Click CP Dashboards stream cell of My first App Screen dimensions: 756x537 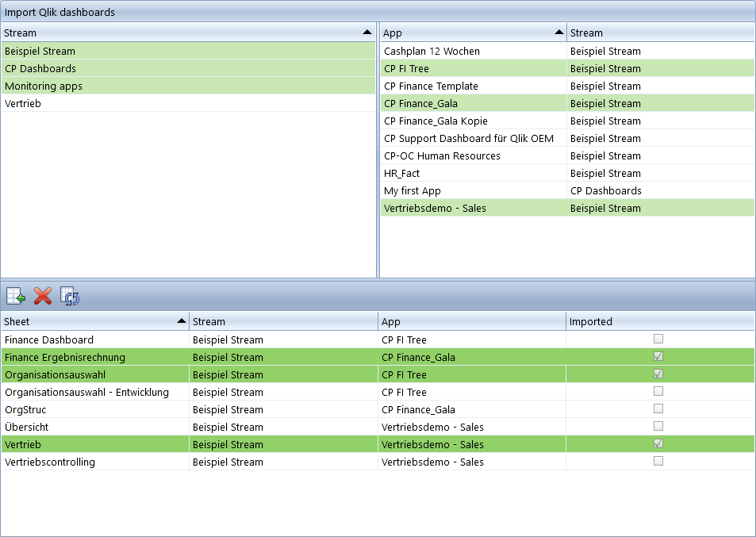point(661,190)
